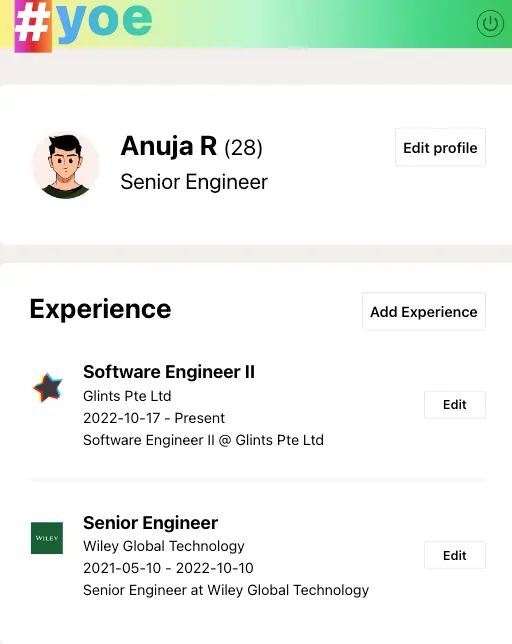Click the Glints star company logo
The height and width of the screenshot is (644, 512).
coord(48,387)
